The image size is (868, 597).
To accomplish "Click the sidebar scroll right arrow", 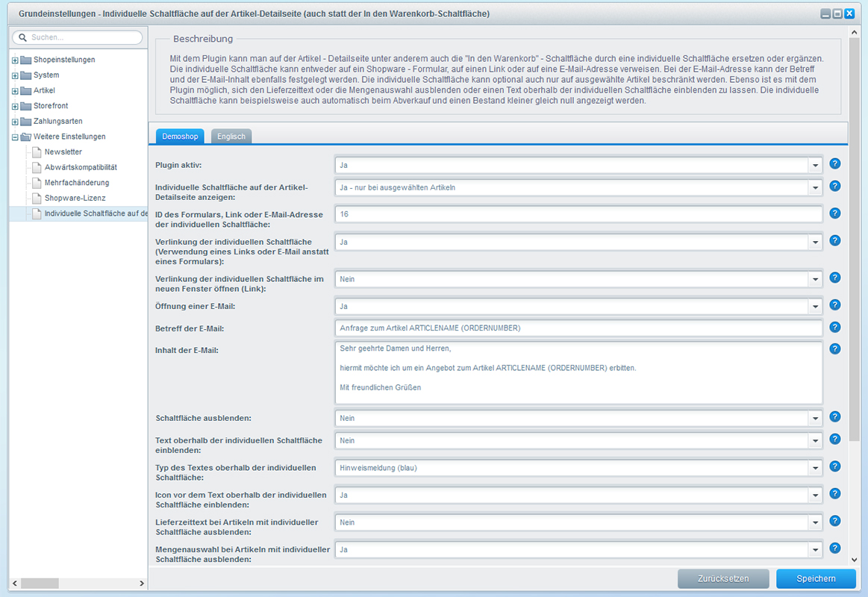I will (x=142, y=583).
